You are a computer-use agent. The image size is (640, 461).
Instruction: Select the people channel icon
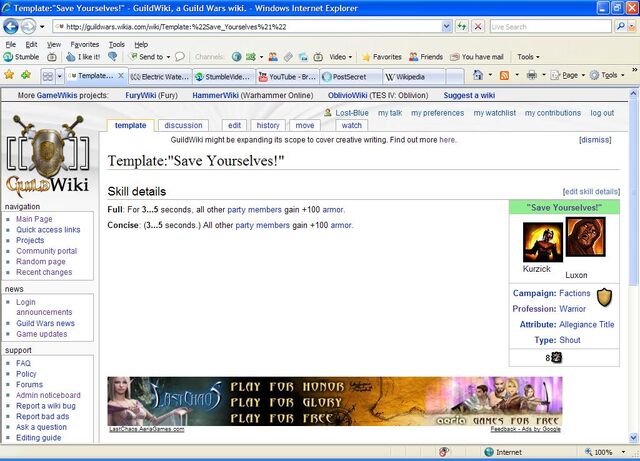(273, 57)
